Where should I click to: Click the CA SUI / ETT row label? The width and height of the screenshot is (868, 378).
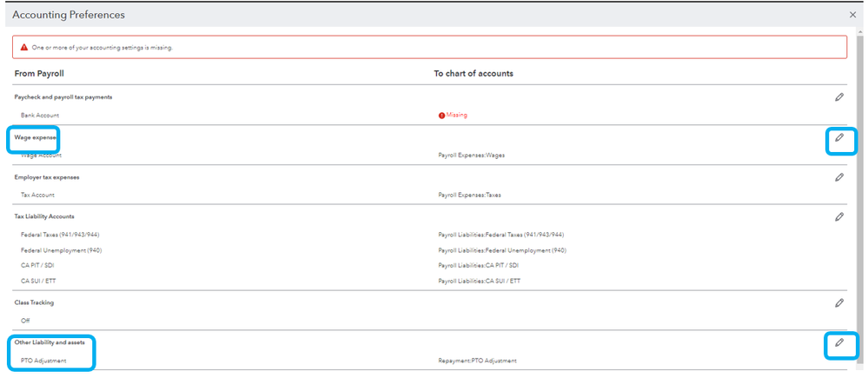(38, 282)
